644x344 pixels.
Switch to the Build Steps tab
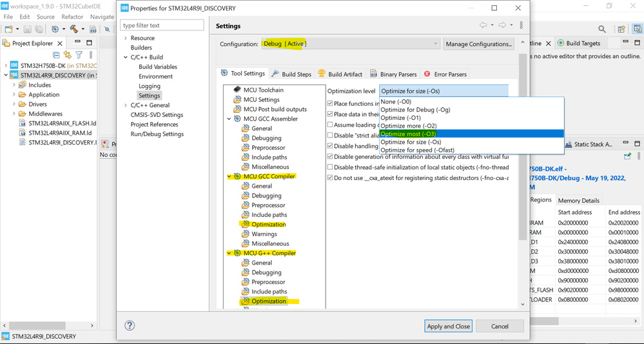click(x=291, y=74)
